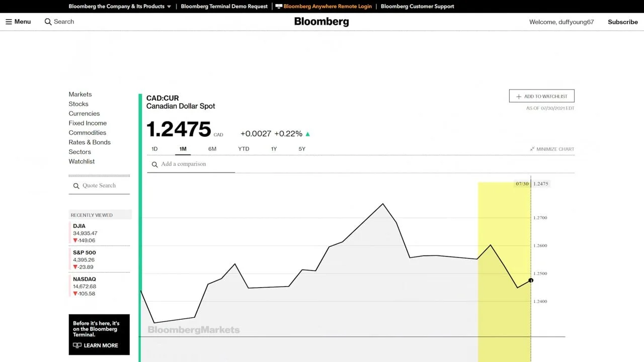Click the AS OF 07/30/2021 EDT text

(x=550, y=109)
